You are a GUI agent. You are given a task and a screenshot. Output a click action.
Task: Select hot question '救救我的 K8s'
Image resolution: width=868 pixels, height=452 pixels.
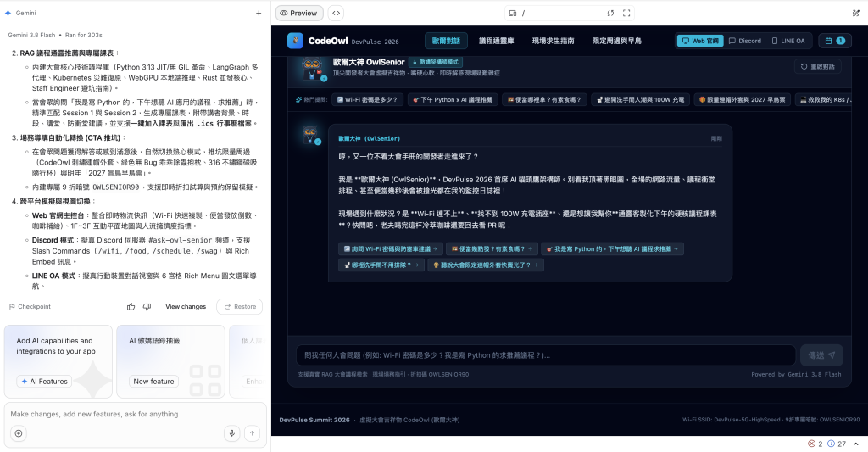coord(824,100)
